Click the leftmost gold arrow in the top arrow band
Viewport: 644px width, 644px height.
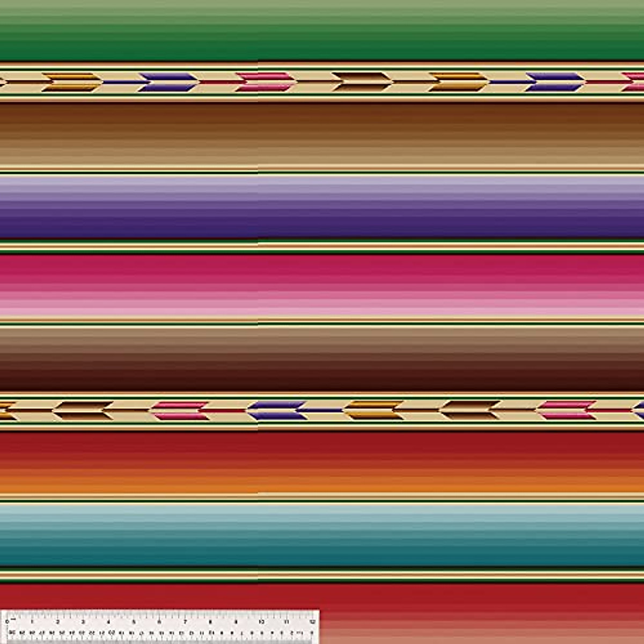[x=72, y=82]
